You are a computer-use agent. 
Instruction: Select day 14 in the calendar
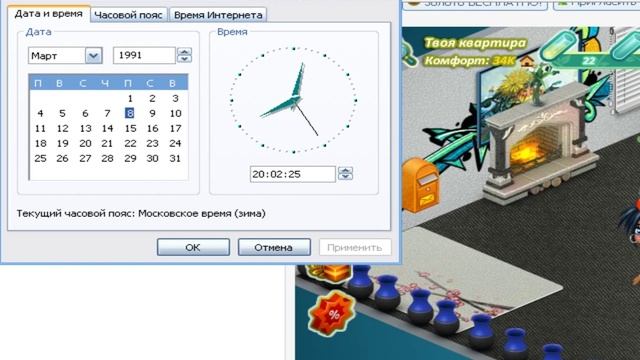click(x=107, y=129)
